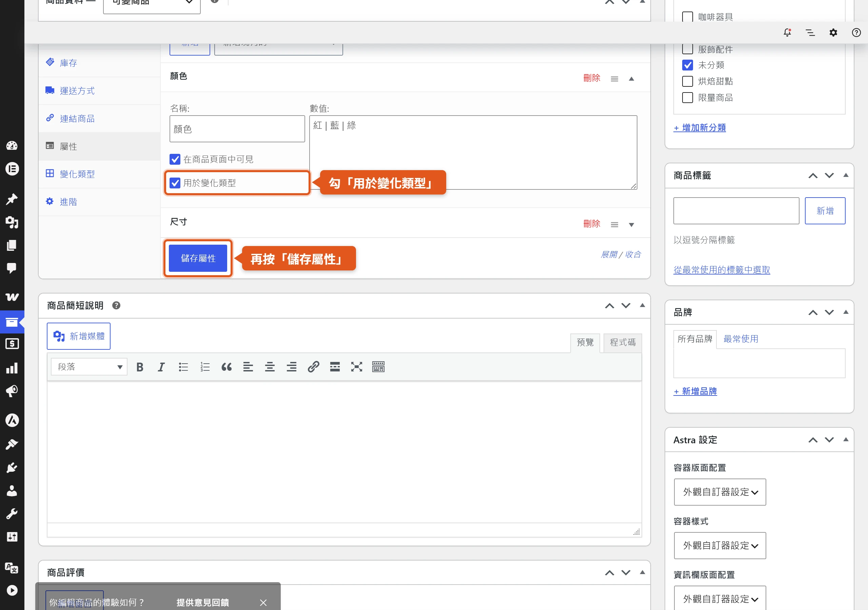This screenshot has width=868, height=610.
Task: Align text to center
Action: coord(270,367)
